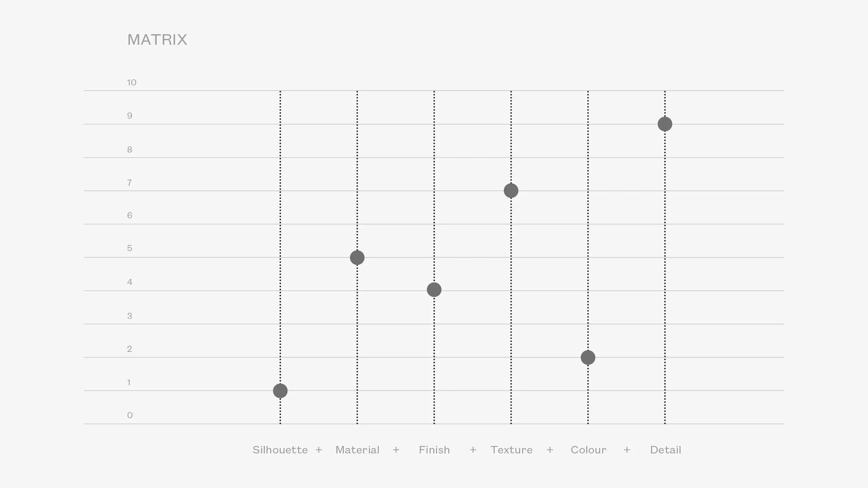Click the MATRIX title text
The width and height of the screenshot is (868, 488).
pyautogui.click(x=157, y=40)
